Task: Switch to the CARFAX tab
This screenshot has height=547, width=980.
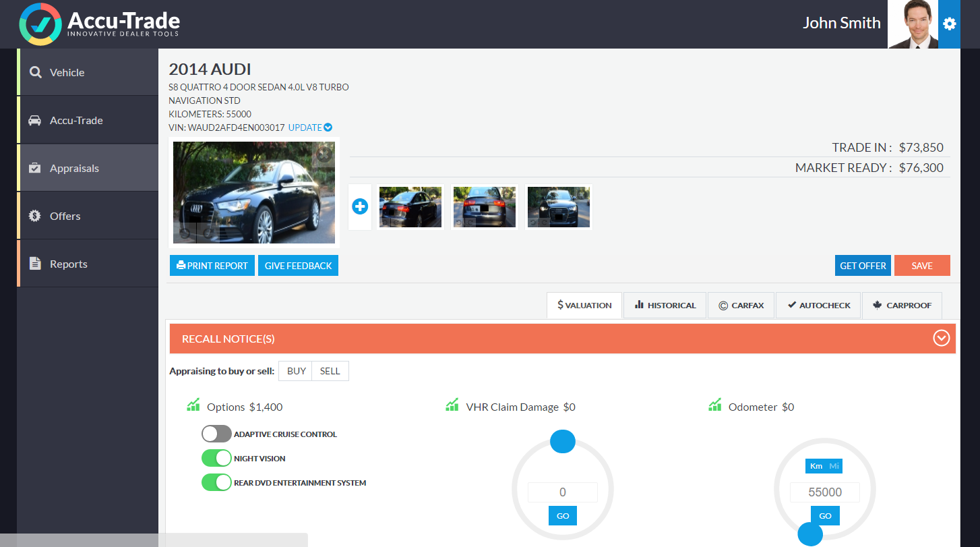Action: pyautogui.click(x=741, y=305)
